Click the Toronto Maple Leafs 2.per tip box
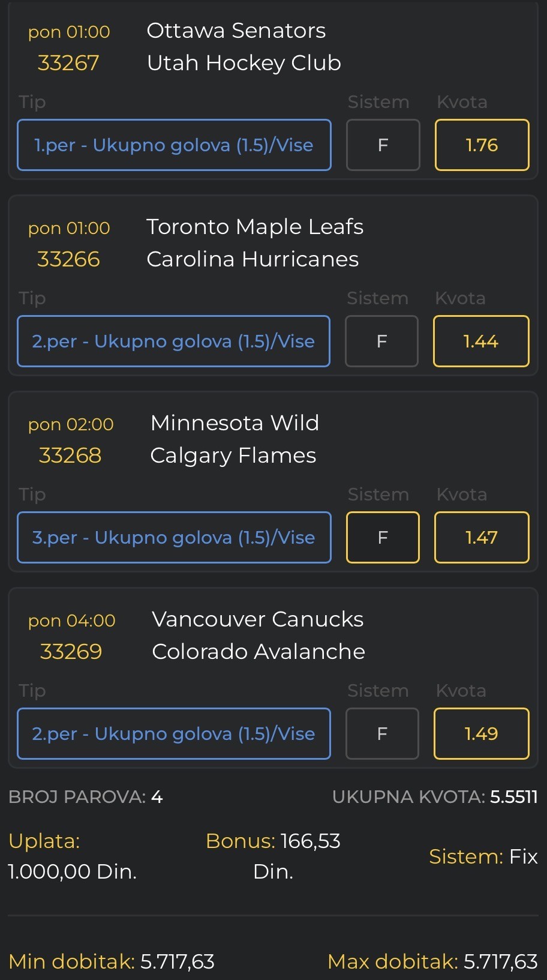Image resolution: width=547 pixels, height=980 pixels. (173, 341)
